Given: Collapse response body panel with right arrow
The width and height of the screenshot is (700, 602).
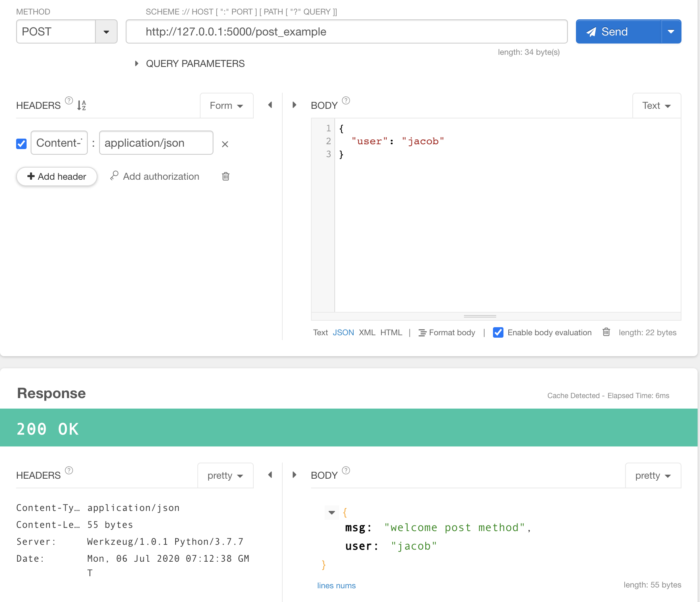Looking at the screenshot, I should click(x=294, y=475).
